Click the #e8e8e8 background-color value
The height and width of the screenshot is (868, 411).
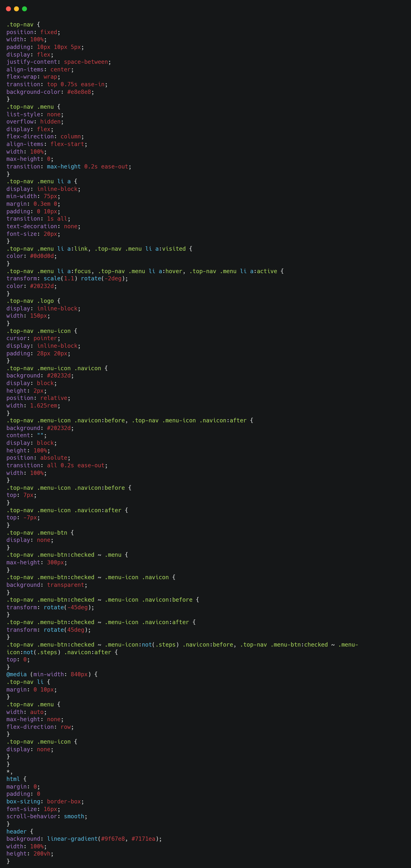[79, 92]
